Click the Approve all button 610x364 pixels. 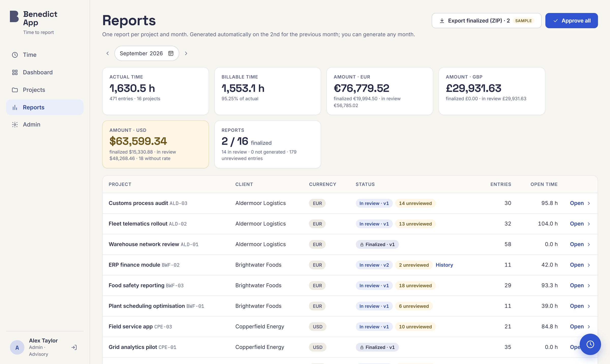[x=571, y=21]
